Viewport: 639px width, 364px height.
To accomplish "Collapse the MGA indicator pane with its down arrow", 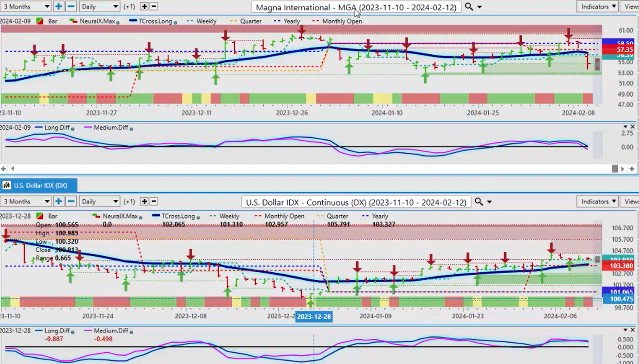I will coord(626,127).
